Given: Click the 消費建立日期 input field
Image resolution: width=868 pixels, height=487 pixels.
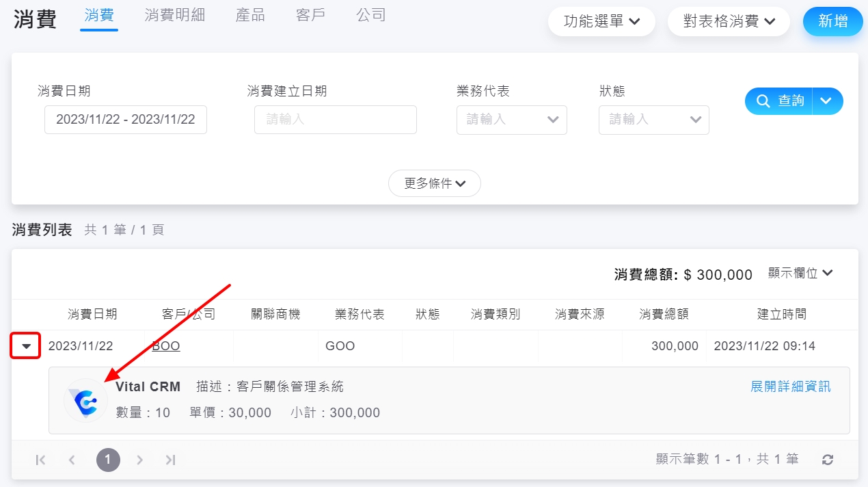Looking at the screenshot, I should [335, 120].
